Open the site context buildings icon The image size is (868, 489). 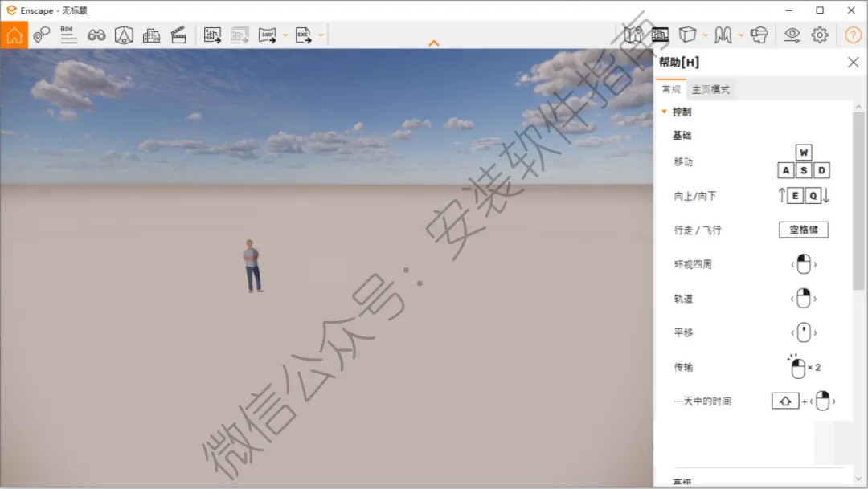[x=151, y=35]
